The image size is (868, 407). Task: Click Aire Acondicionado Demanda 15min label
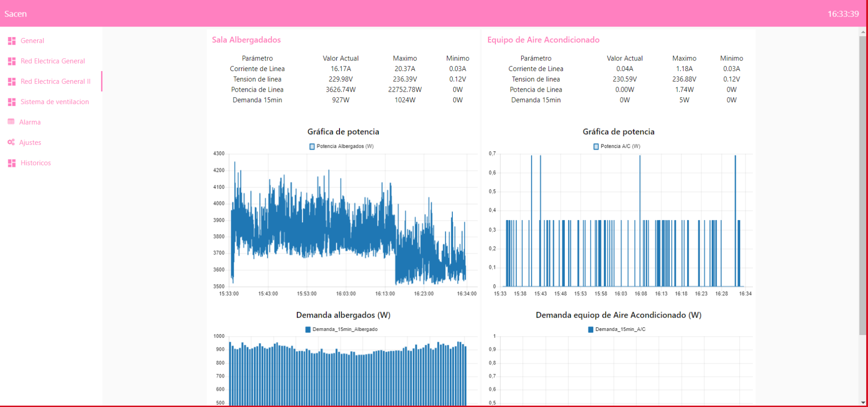(x=536, y=100)
